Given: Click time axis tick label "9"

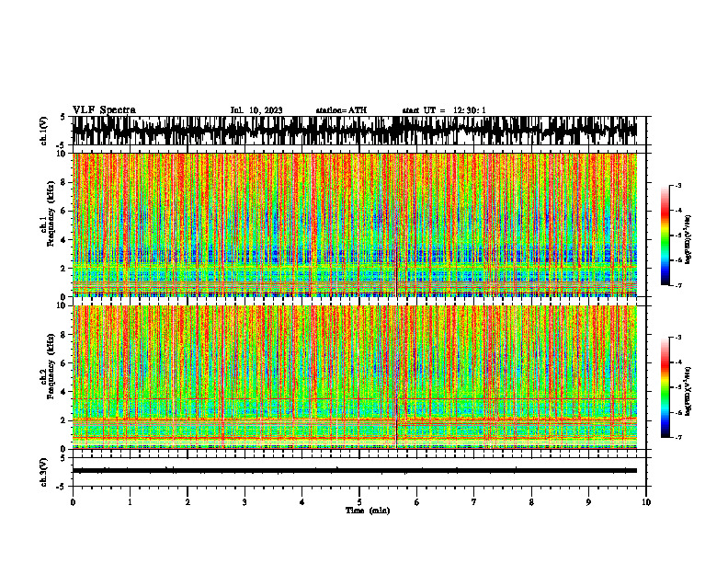Looking at the screenshot, I should (588, 502).
